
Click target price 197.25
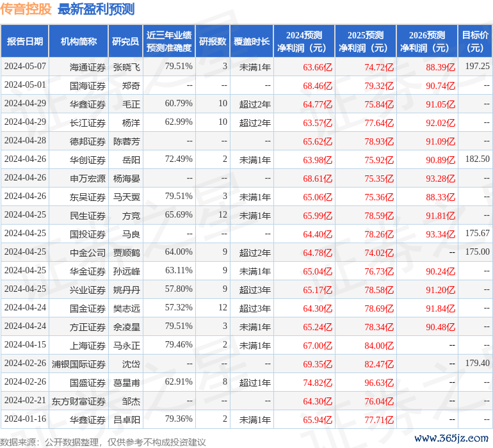(x=478, y=67)
